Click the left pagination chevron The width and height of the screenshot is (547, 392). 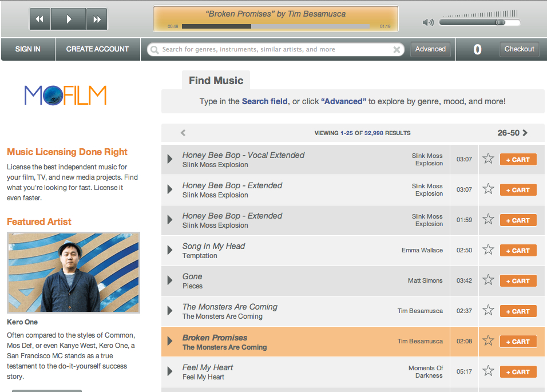coord(183,132)
